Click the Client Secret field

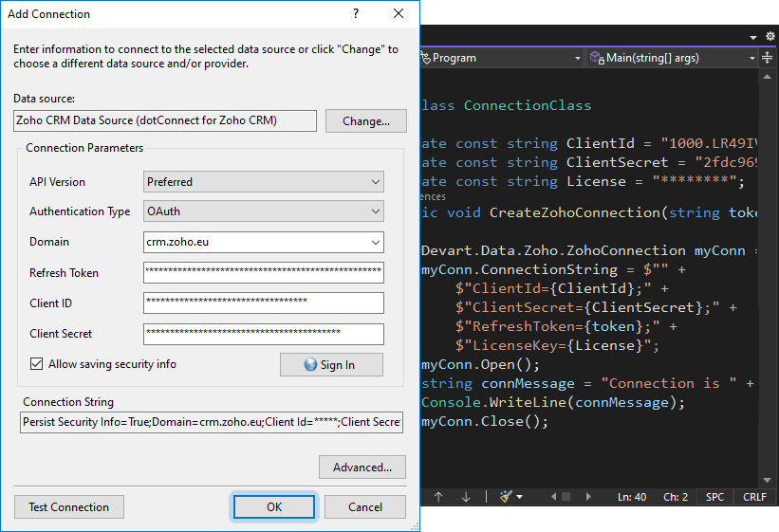(264, 334)
